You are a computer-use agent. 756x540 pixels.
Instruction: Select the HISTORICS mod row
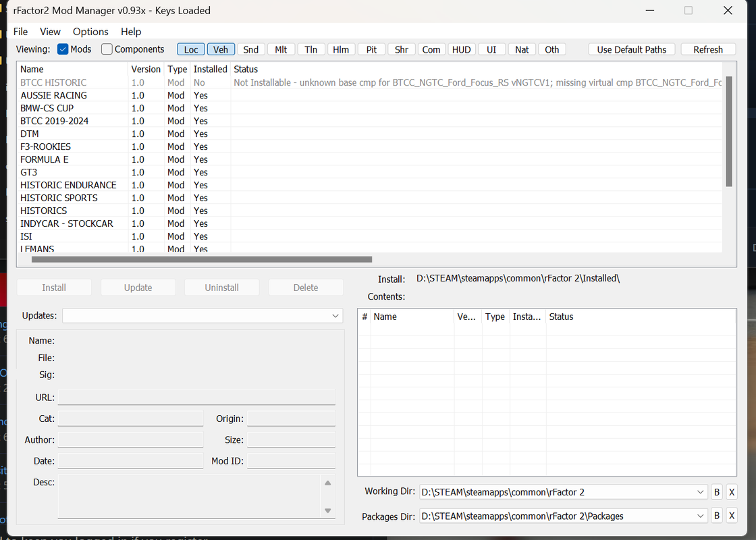pos(370,211)
